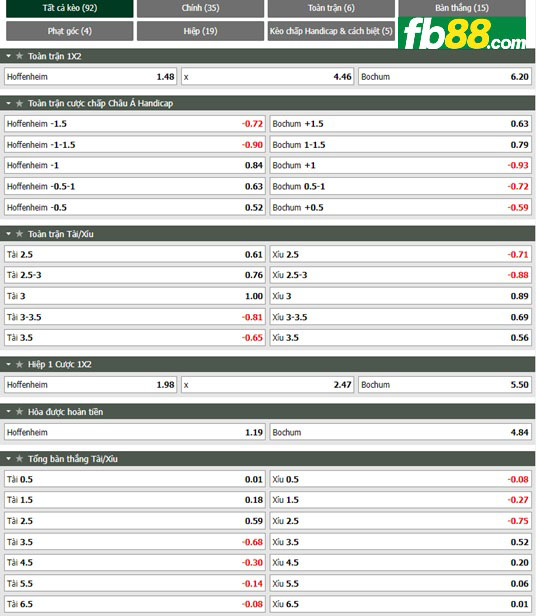536x616 pixels.
Task: Pick Bochum +1 at -0.93
Action: pyautogui.click(x=400, y=165)
